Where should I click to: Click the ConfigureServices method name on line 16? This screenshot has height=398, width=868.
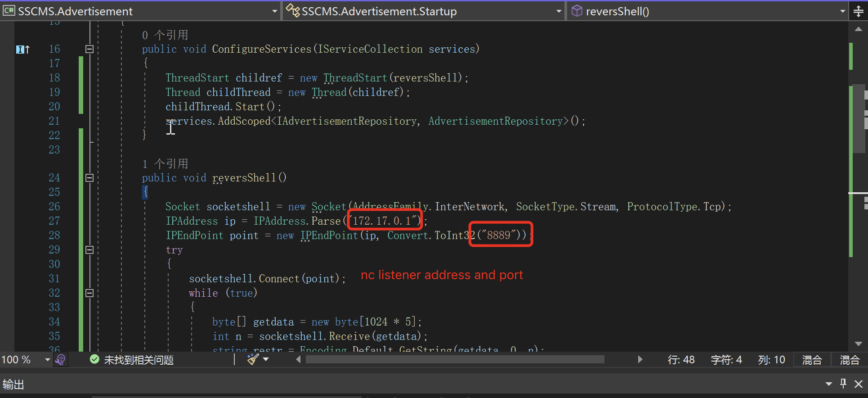[262, 49]
